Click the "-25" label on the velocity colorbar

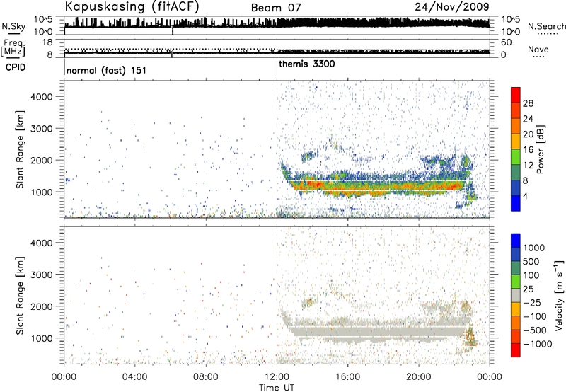pos(533,302)
